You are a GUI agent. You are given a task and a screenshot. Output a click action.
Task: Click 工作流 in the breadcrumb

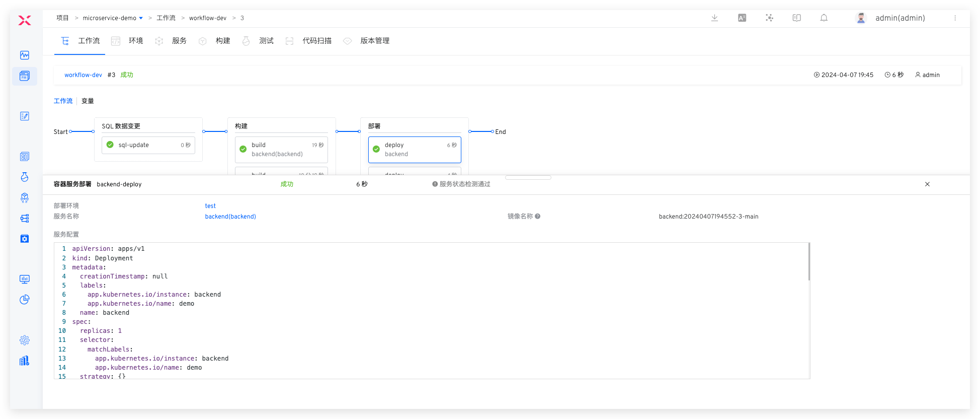166,18
